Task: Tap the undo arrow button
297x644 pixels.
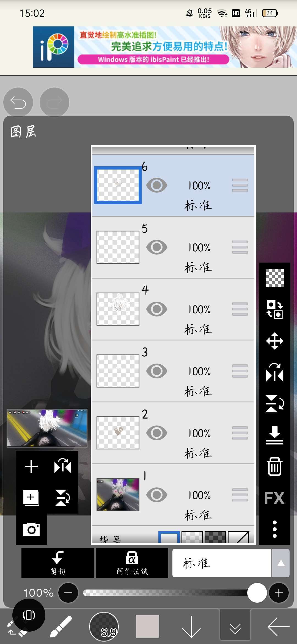Action: coord(18,103)
